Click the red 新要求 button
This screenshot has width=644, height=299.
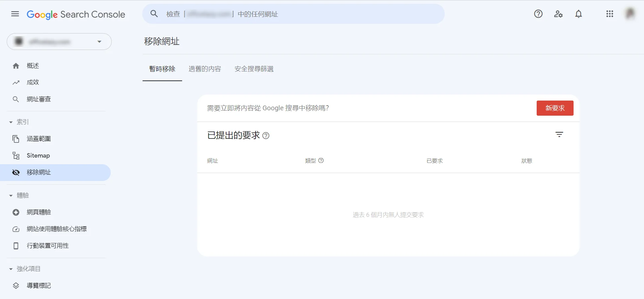[555, 108]
